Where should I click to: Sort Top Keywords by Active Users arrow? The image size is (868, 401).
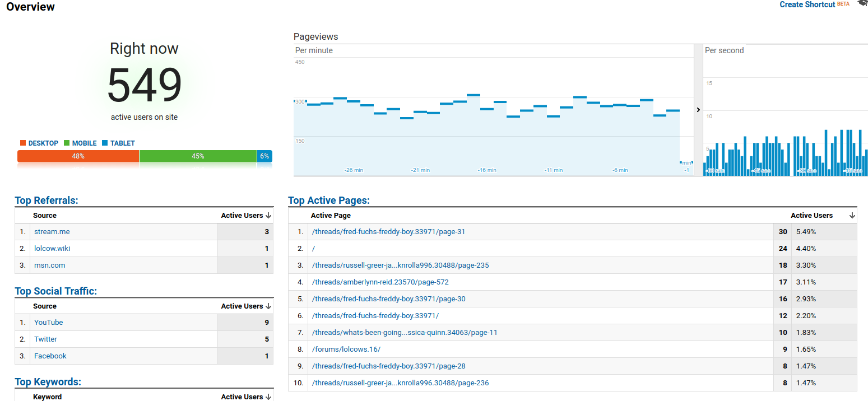point(268,397)
